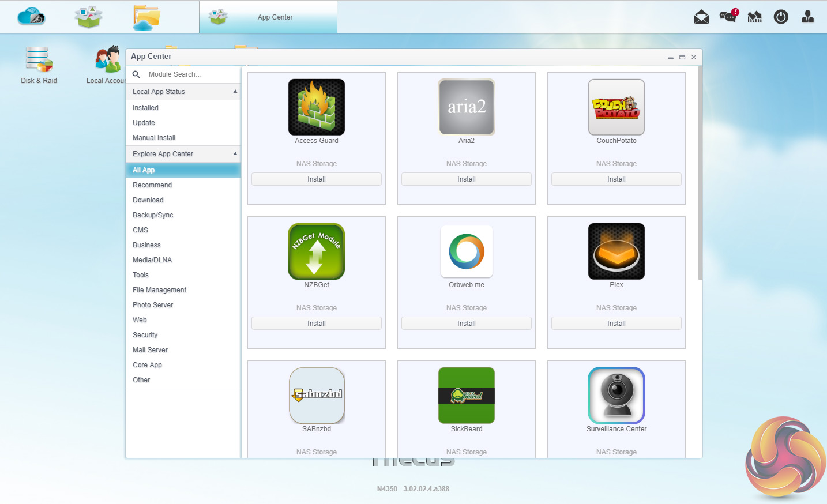Open the mail notifications envelope icon

(x=701, y=17)
